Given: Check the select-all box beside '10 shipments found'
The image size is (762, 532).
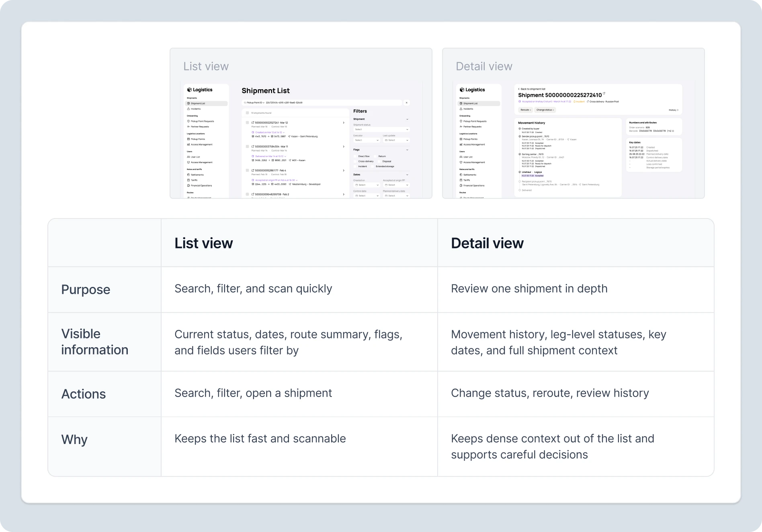Looking at the screenshot, I should click(248, 113).
